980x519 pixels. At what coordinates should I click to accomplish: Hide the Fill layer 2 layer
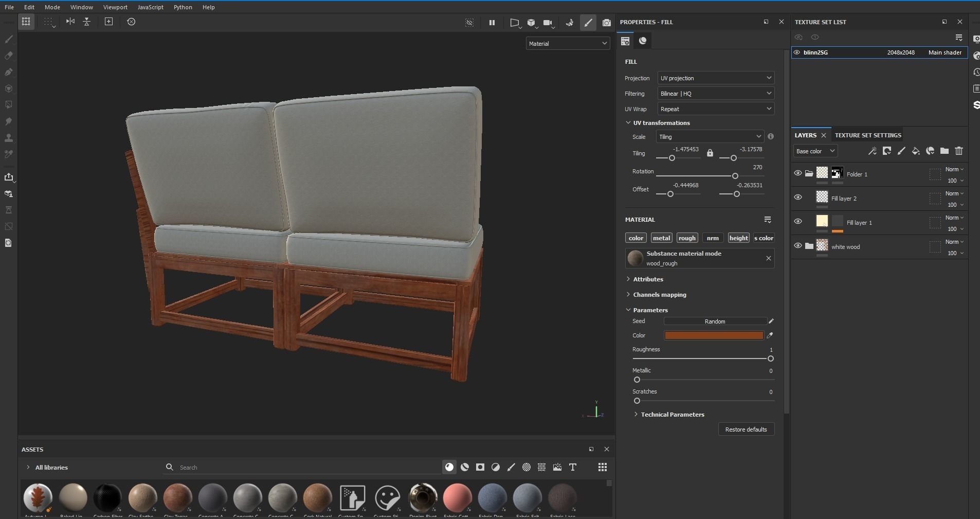(798, 198)
